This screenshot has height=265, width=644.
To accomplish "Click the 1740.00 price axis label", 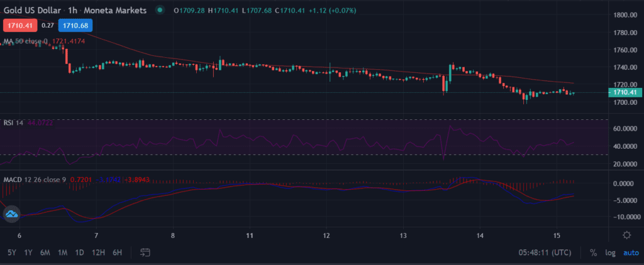I will (625, 67).
